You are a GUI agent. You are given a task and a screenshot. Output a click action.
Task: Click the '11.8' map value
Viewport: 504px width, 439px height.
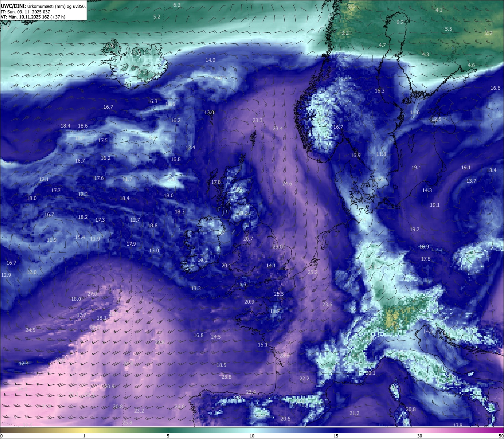click(x=381, y=154)
